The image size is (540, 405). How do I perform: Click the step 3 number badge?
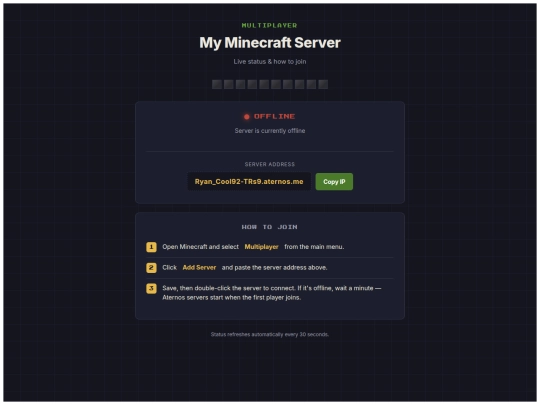151,288
